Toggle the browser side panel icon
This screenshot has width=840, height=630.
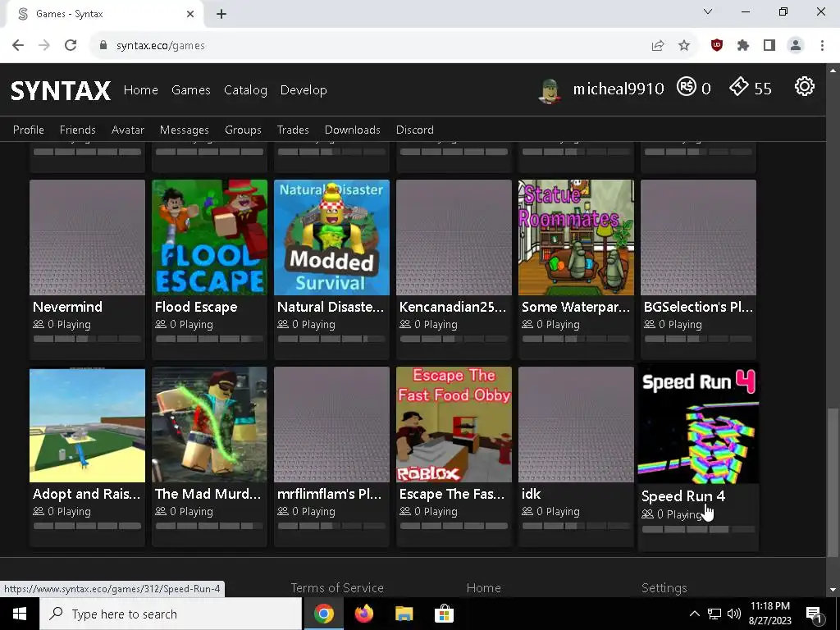pyautogui.click(x=769, y=46)
